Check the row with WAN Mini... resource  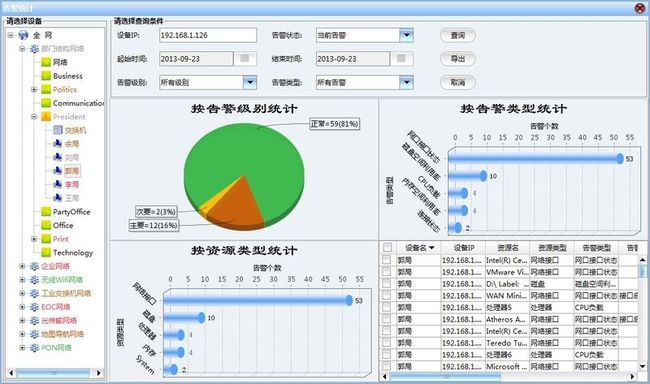[386, 295]
